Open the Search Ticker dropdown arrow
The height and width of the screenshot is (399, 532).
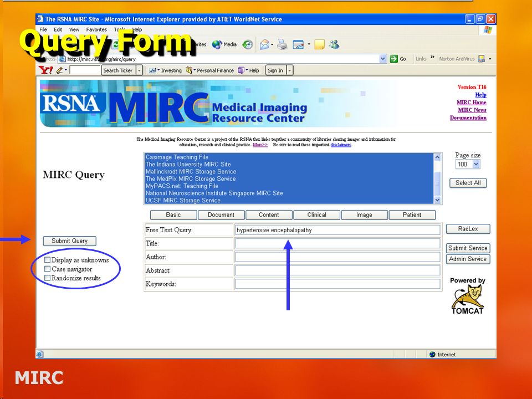point(139,70)
